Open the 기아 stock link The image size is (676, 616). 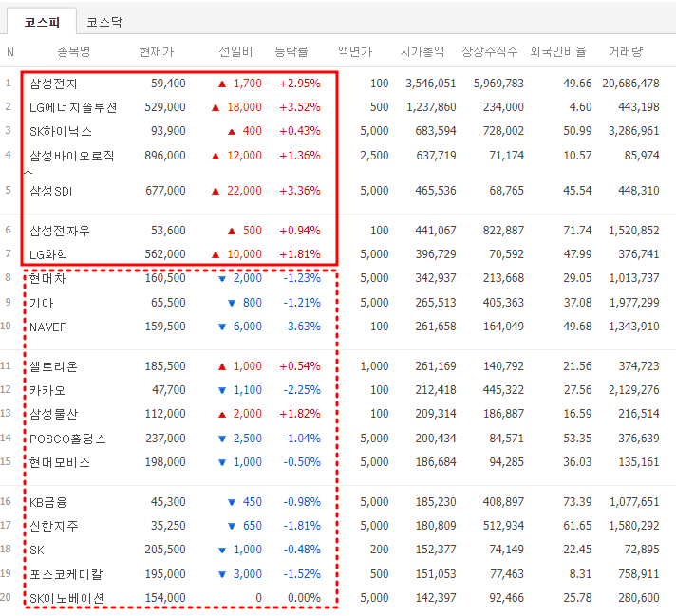pyautogui.click(x=42, y=303)
